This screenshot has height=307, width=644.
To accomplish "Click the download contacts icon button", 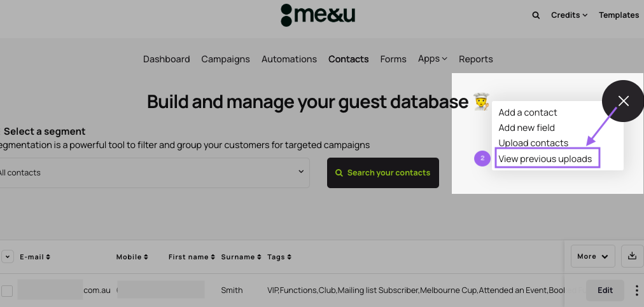I will [632, 256].
